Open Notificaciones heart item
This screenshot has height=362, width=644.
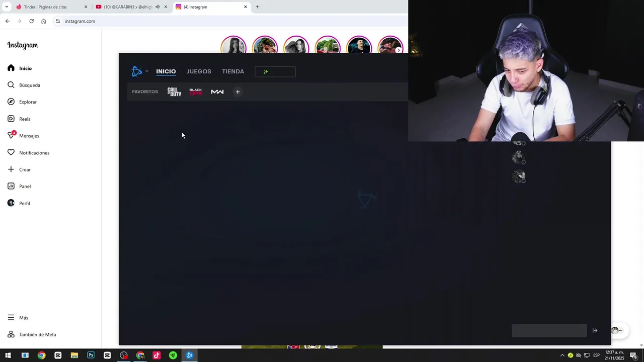tap(28, 153)
